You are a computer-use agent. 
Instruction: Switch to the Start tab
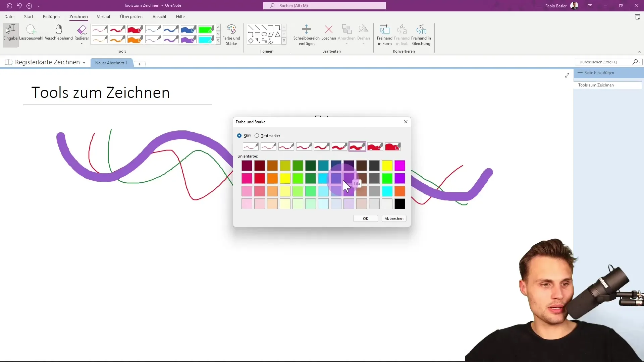pyautogui.click(x=29, y=16)
